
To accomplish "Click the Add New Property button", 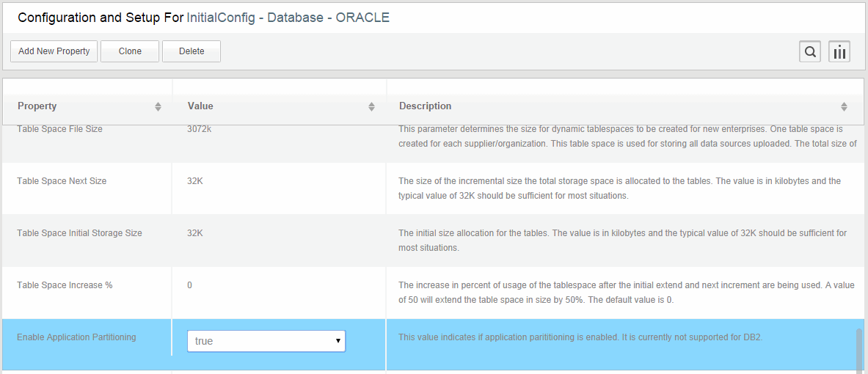I will (x=54, y=51).
